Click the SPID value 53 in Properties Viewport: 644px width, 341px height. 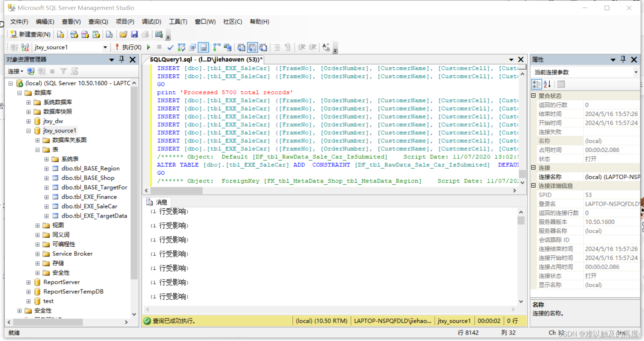pyautogui.click(x=588, y=195)
